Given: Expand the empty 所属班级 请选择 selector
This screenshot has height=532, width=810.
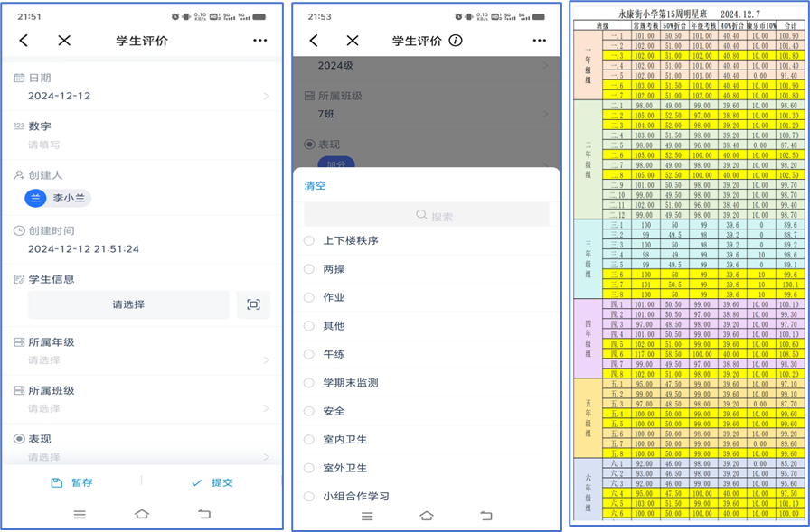Looking at the screenshot, I should click(x=145, y=408).
